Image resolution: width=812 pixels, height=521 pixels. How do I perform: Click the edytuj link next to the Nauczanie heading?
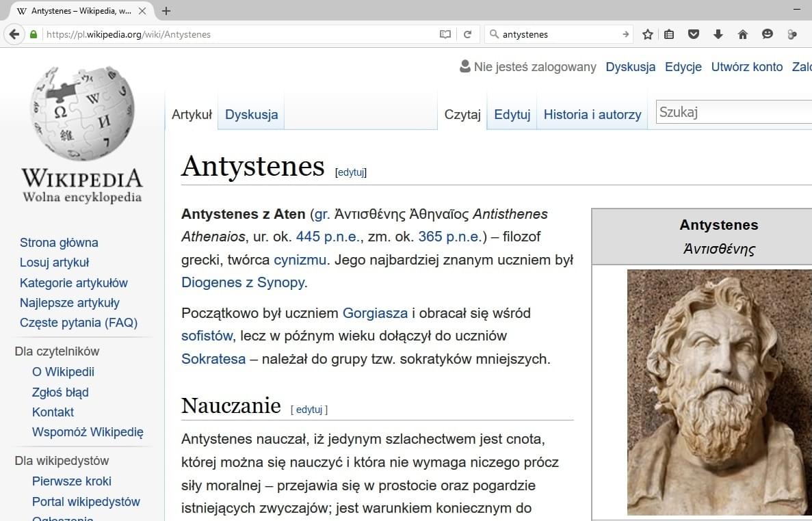pos(309,410)
